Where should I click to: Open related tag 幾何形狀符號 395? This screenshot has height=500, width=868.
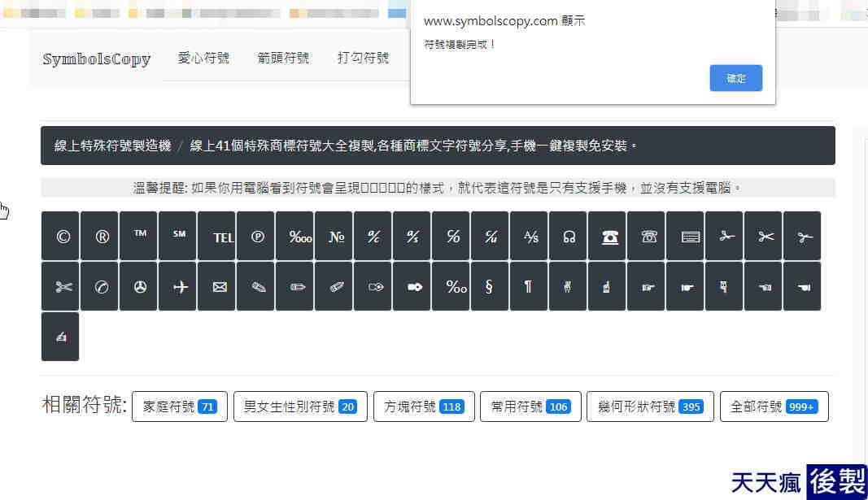[650, 407]
